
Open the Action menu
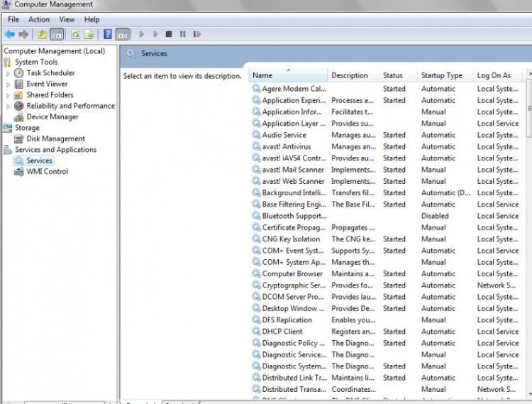pos(39,19)
